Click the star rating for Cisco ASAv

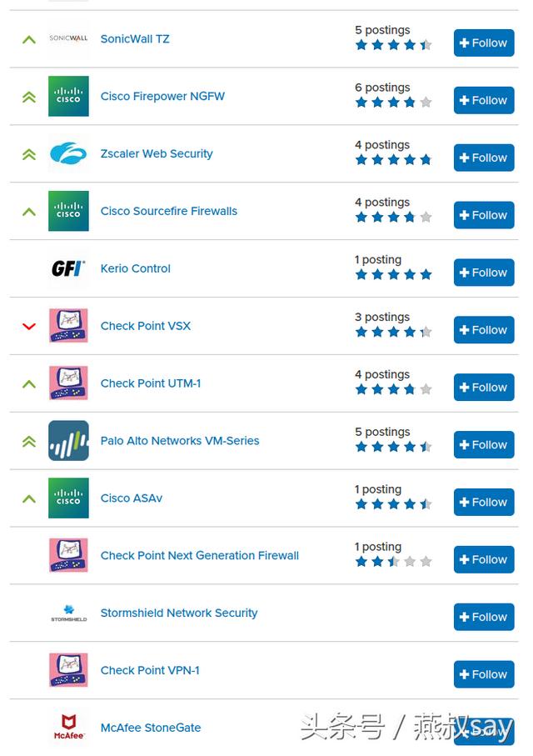(393, 504)
